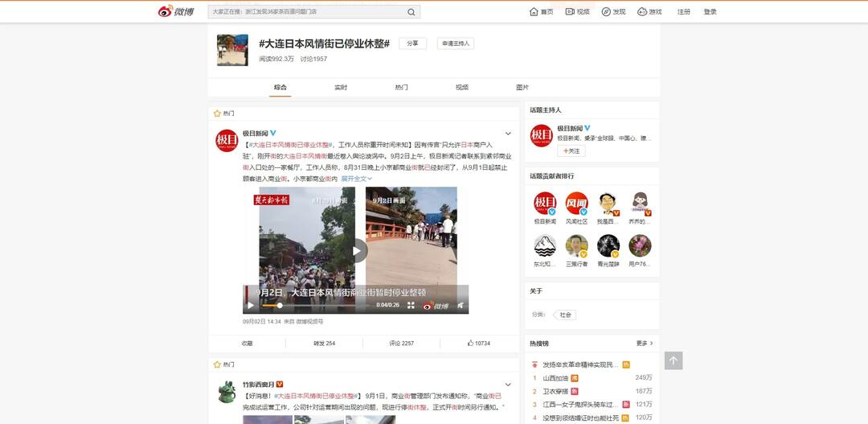Click hashtag link in first post text
868x424 pixels.
(292, 144)
